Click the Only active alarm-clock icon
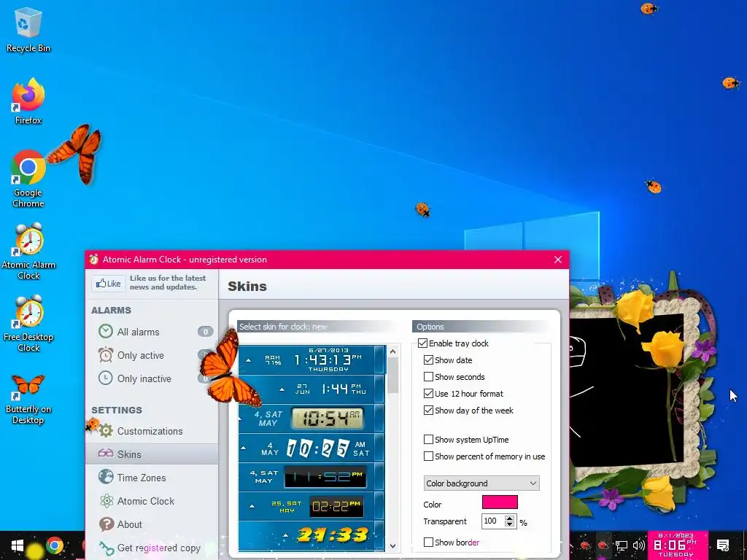 (x=105, y=354)
